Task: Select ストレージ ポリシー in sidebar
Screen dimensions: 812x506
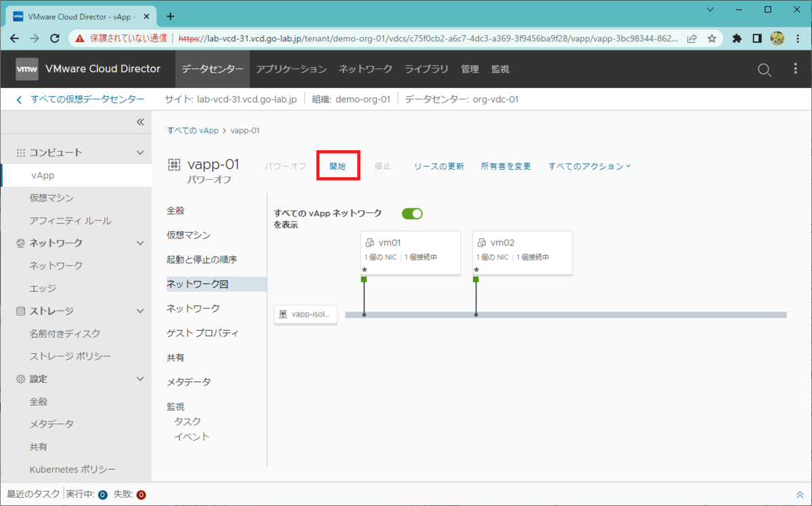Action: (x=70, y=356)
